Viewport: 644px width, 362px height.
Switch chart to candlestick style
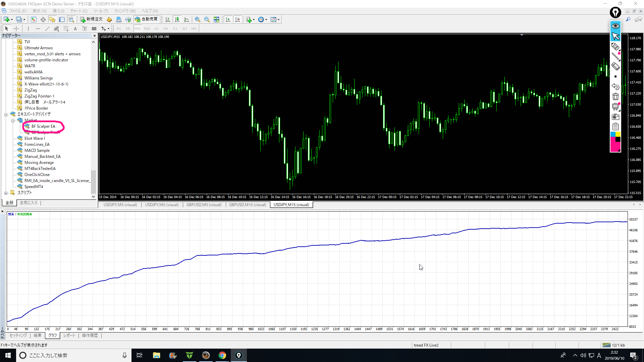[x=177, y=19]
